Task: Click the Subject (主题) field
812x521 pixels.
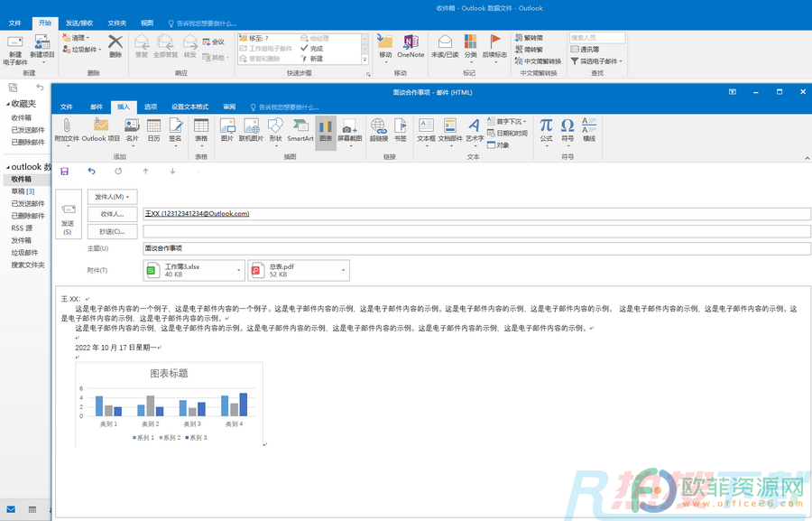Action: pos(476,248)
